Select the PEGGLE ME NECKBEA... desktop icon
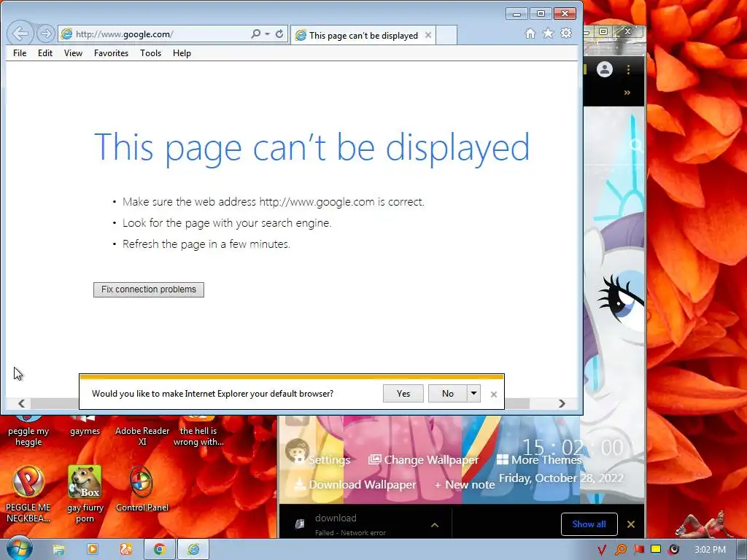 click(x=28, y=494)
